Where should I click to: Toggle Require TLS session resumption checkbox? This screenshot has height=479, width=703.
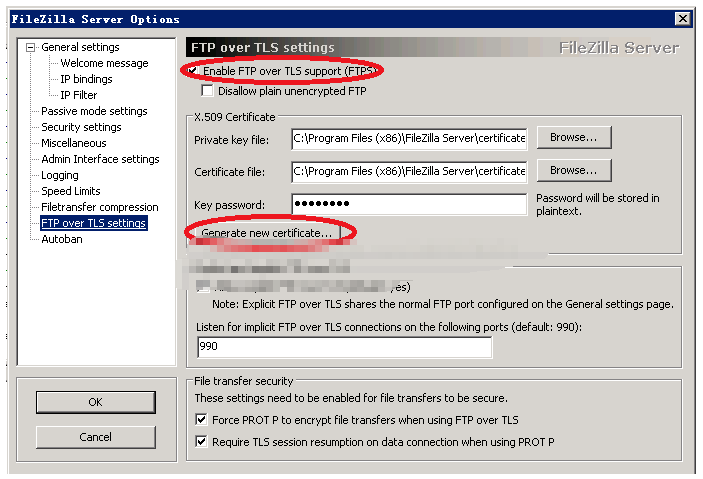click(x=202, y=442)
